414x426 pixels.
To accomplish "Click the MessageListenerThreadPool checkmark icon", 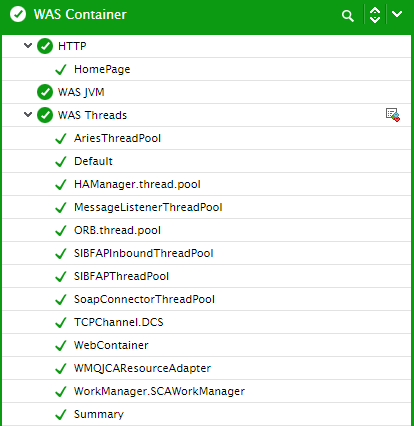I will 61,207.
